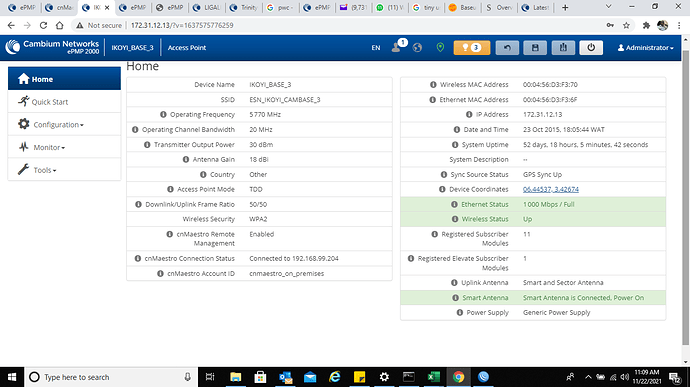Show hidden system tray icons
This screenshot has width=690, height=387.
(x=588, y=377)
